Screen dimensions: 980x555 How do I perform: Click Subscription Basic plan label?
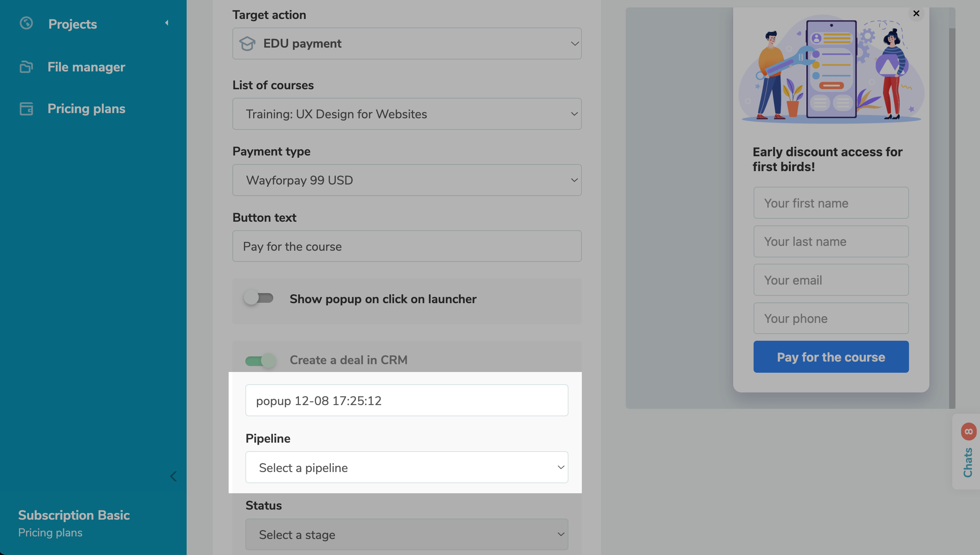pyautogui.click(x=74, y=515)
